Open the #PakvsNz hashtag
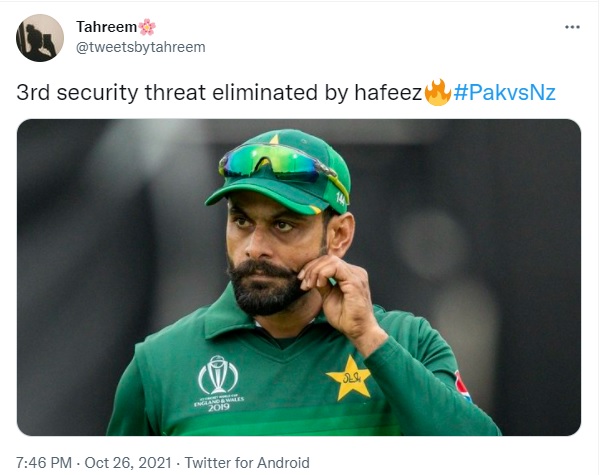The width and height of the screenshot is (600, 475). [504, 93]
